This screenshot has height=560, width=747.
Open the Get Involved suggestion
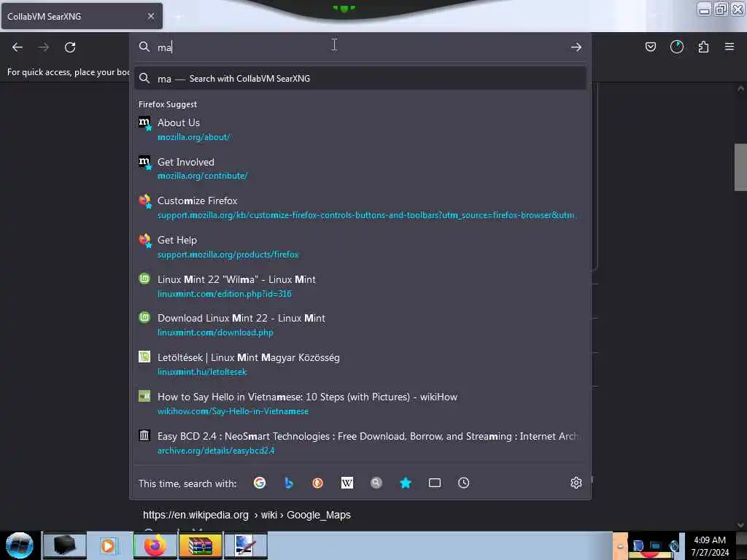coord(360,168)
